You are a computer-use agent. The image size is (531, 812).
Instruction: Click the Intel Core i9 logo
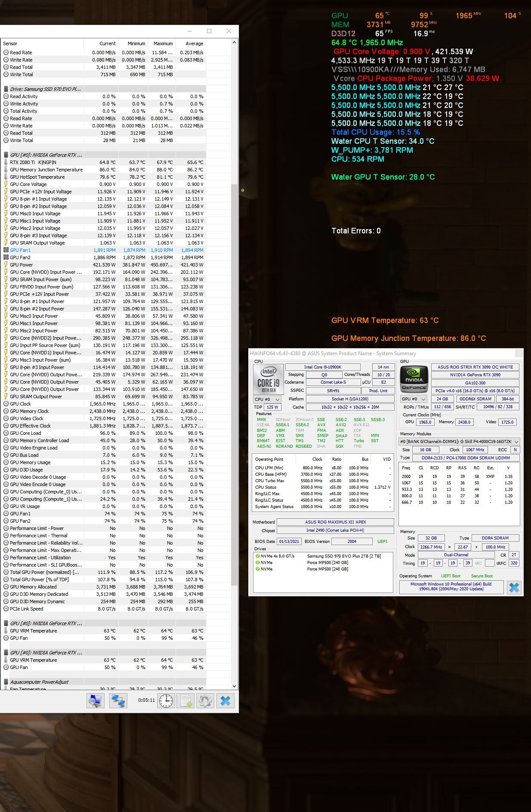click(269, 379)
